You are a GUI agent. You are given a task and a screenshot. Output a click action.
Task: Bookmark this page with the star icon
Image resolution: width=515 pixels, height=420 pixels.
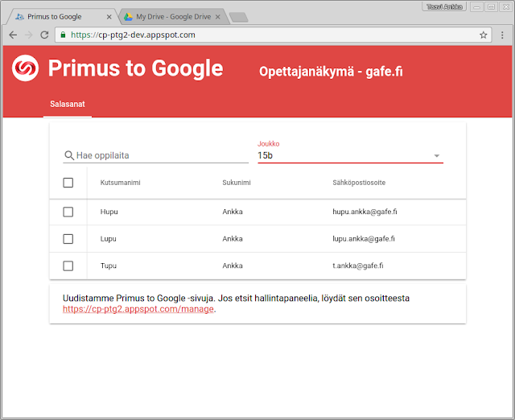coord(484,35)
